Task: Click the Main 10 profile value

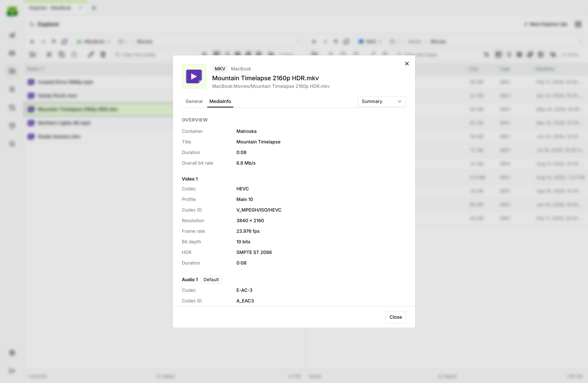Action: (x=245, y=199)
